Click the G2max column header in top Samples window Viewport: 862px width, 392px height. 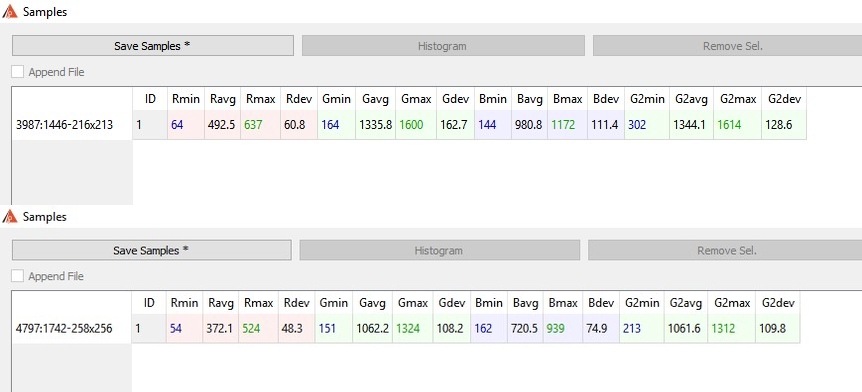click(x=737, y=99)
